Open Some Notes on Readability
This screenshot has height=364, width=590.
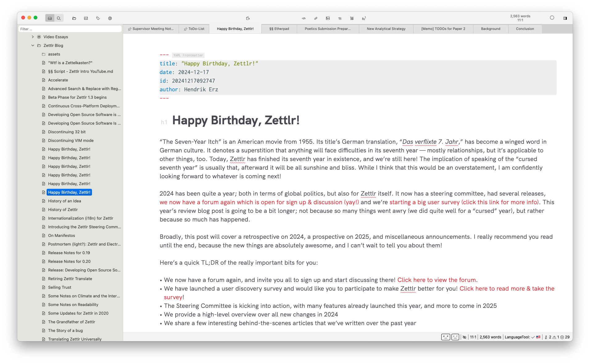pos(73,304)
